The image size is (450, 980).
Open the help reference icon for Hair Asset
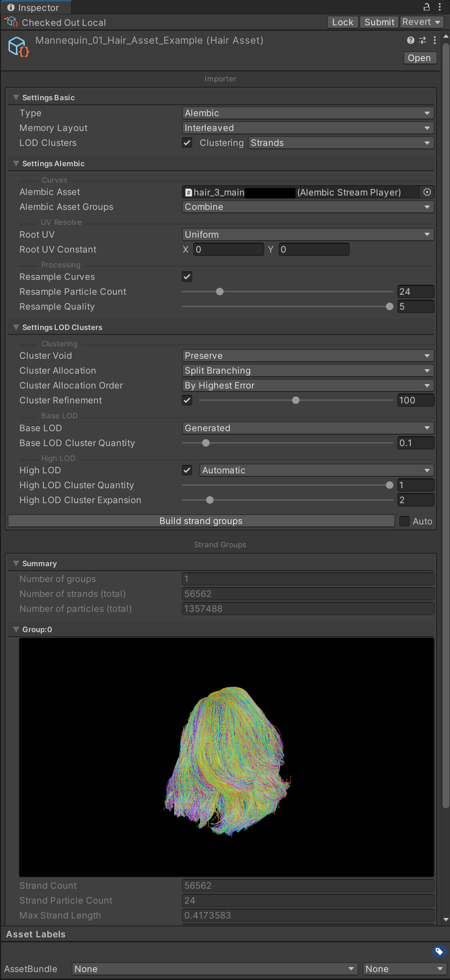click(x=410, y=40)
